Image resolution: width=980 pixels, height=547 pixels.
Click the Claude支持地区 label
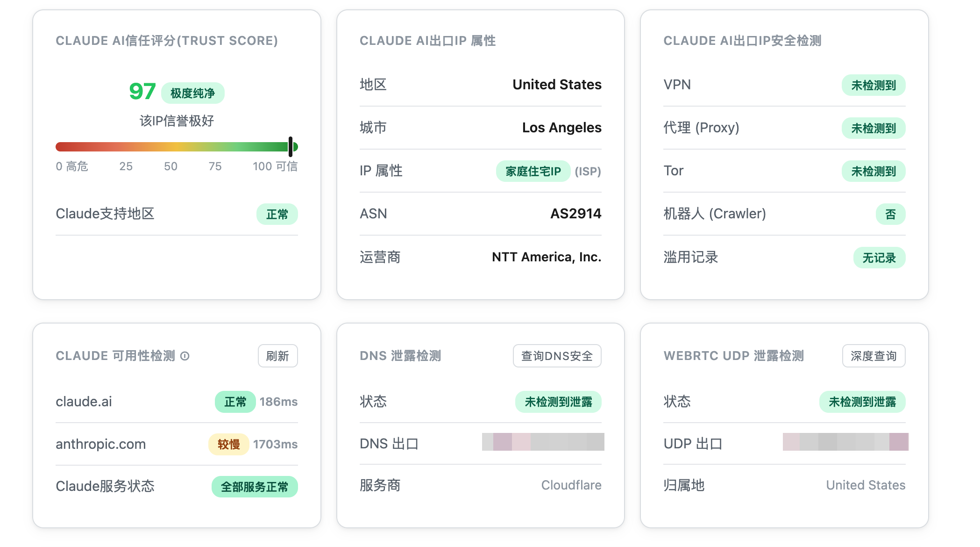pos(105,214)
